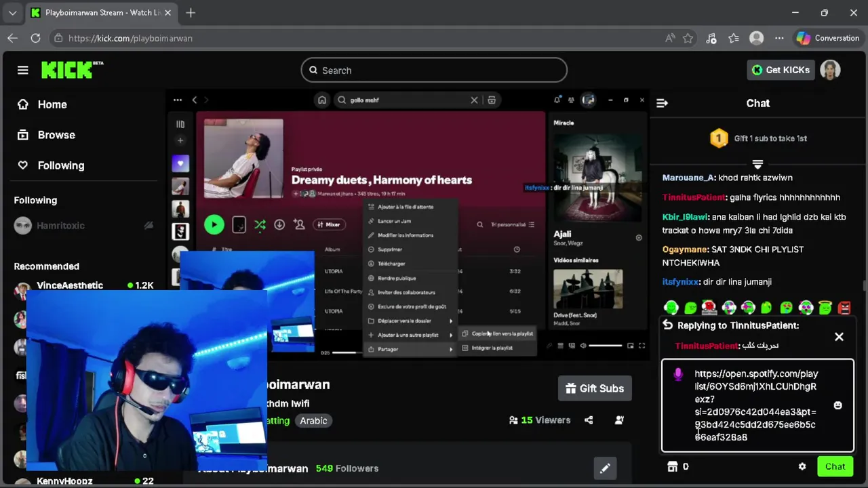Click Spotify liked songs purple heart

[x=180, y=163]
